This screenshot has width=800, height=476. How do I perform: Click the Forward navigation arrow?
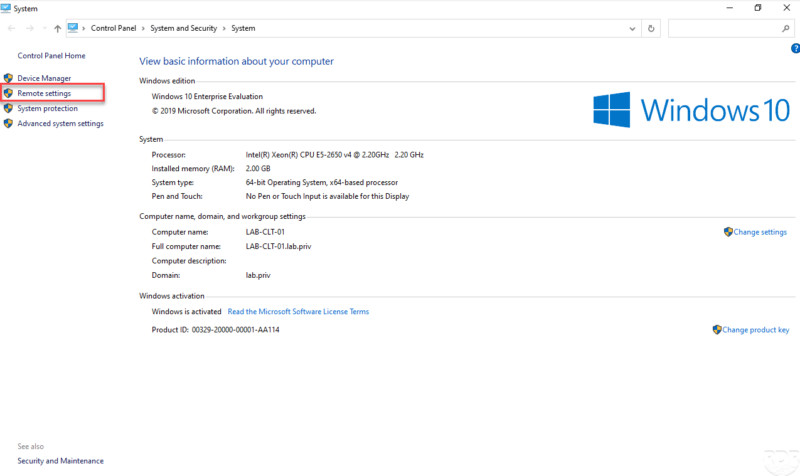click(x=30, y=29)
